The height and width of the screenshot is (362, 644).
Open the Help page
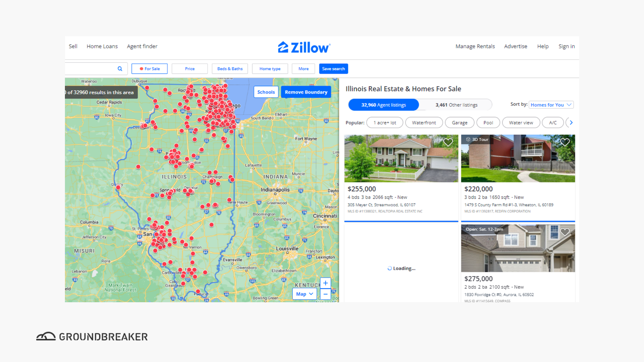(543, 46)
